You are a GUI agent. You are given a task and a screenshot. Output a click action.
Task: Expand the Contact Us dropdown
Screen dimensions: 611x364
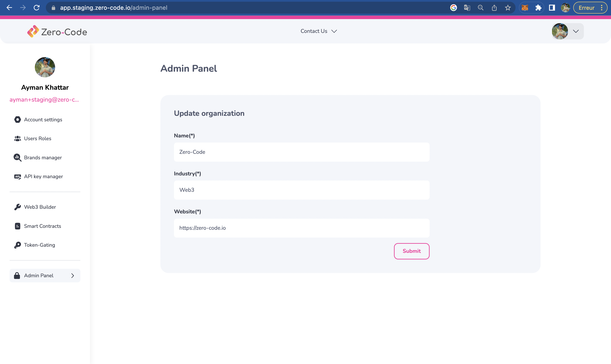click(319, 31)
